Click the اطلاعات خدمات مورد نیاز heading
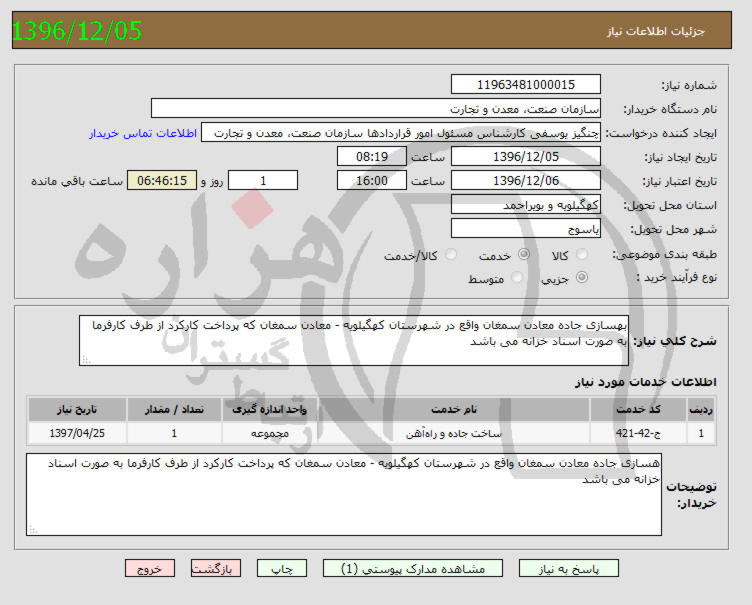The width and height of the screenshot is (752, 605). point(646,382)
